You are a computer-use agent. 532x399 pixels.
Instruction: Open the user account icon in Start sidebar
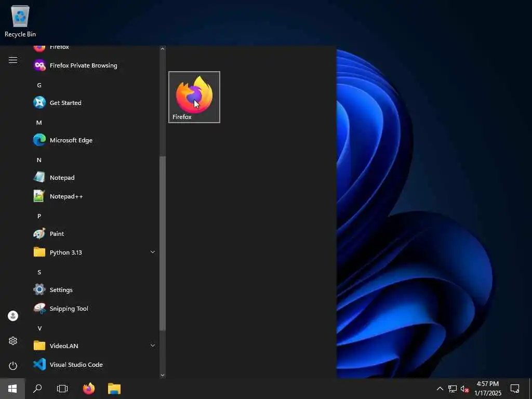click(x=13, y=316)
